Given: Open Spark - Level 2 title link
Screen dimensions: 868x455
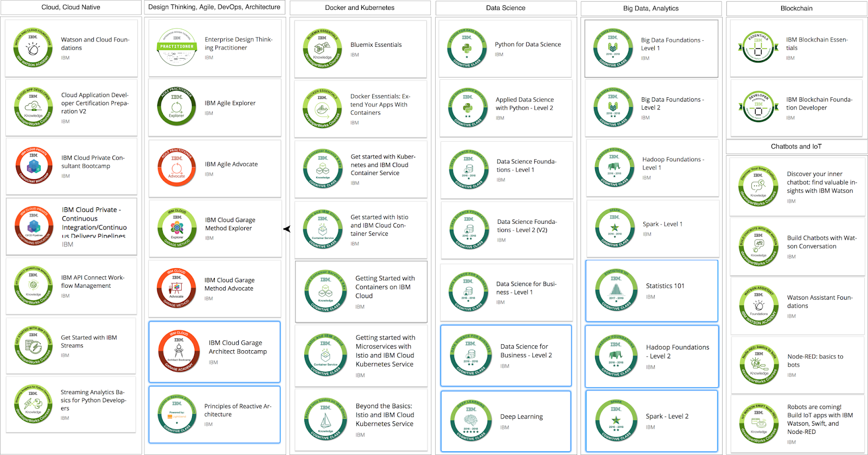Looking at the screenshot, I should [x=667, y=416].
